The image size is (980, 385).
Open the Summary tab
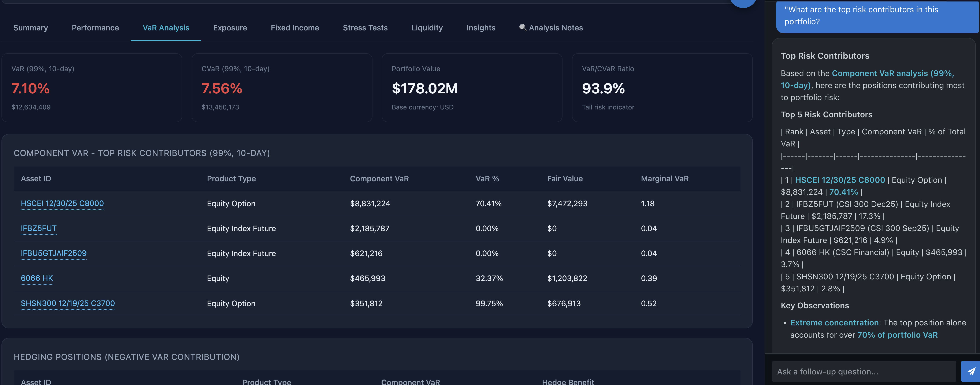coord(30,27)
